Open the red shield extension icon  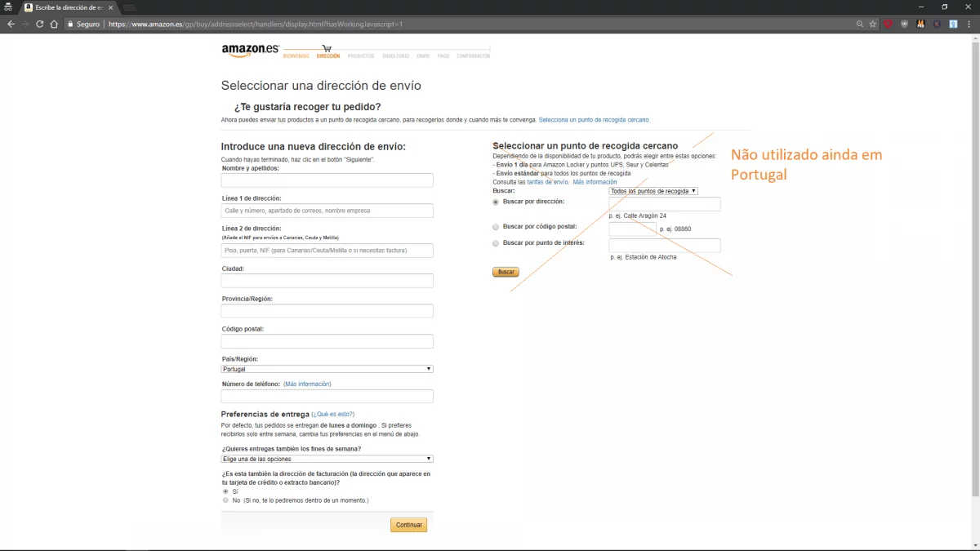pyautogui.click(x=889, y=24)
